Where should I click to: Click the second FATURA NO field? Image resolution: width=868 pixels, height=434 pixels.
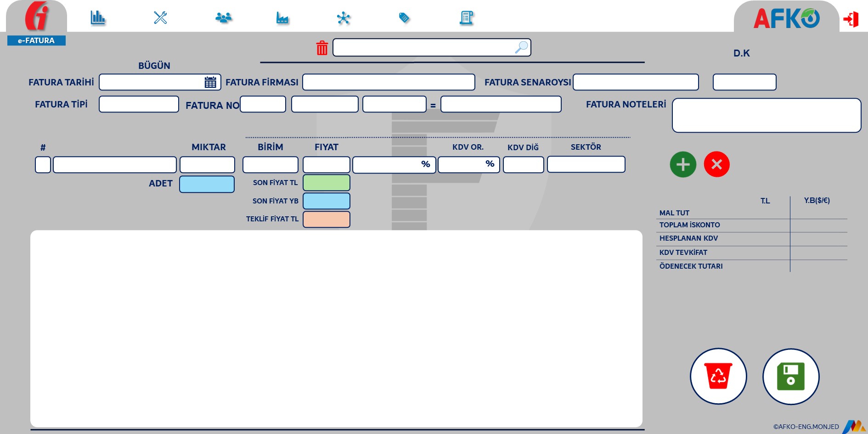click(x=325, y=104)
